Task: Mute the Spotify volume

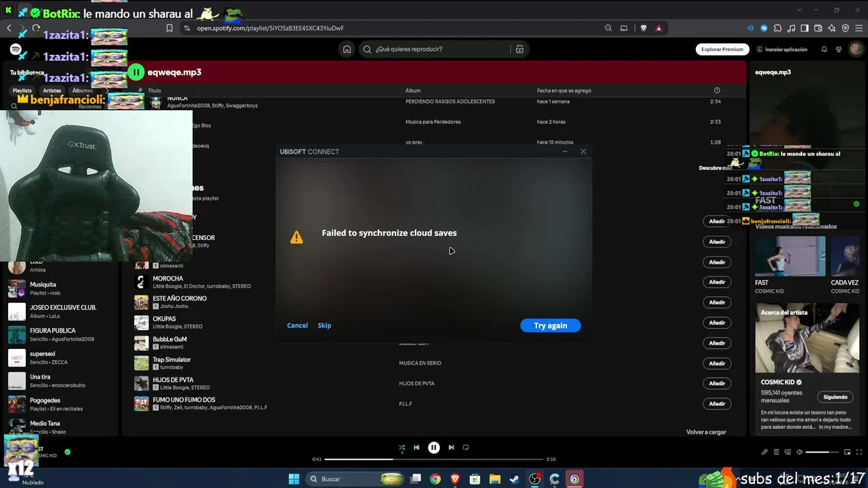Action: (x=799, y=452)
